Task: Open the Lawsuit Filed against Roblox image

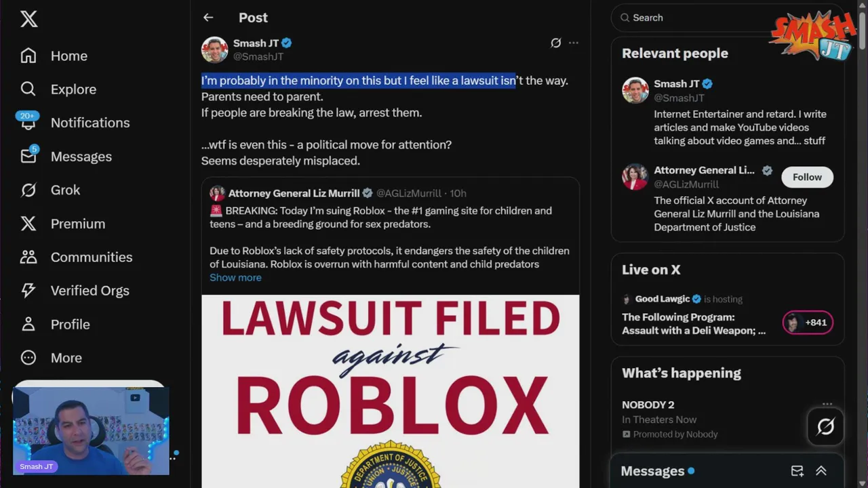Action: [391, 391]
